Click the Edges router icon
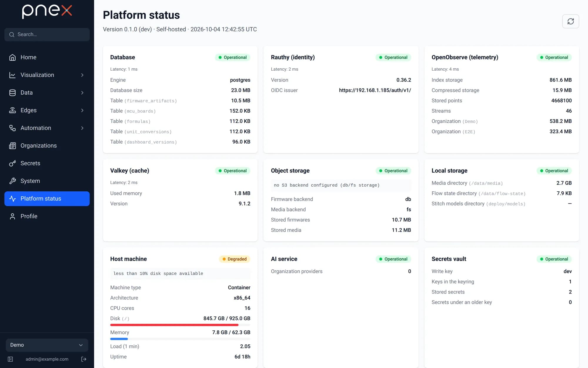588x368 pixels. pyautogui.click(x=12, y=110)
